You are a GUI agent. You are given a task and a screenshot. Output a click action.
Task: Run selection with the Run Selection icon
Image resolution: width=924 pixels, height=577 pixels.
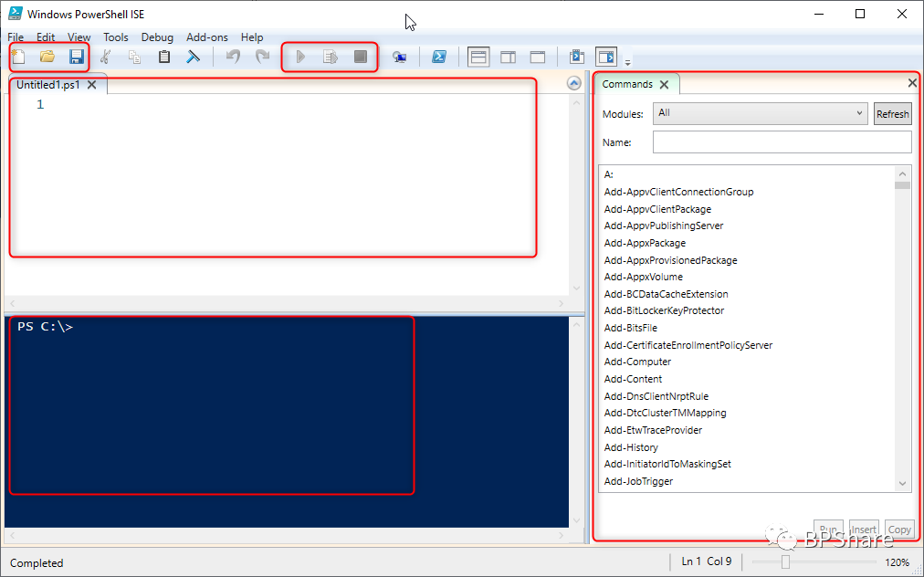coord(331,57)
